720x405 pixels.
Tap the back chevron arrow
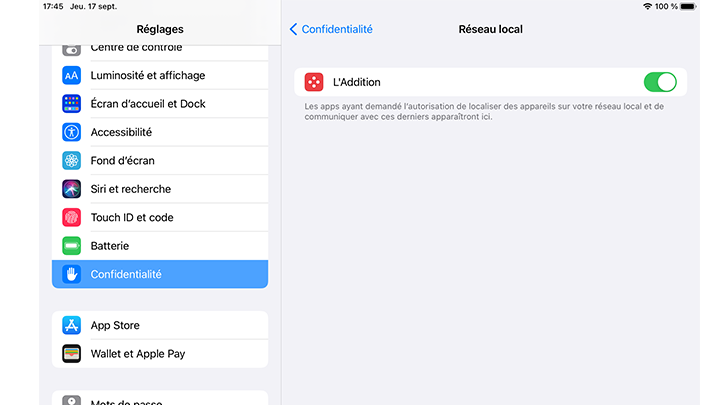[293, 29]
